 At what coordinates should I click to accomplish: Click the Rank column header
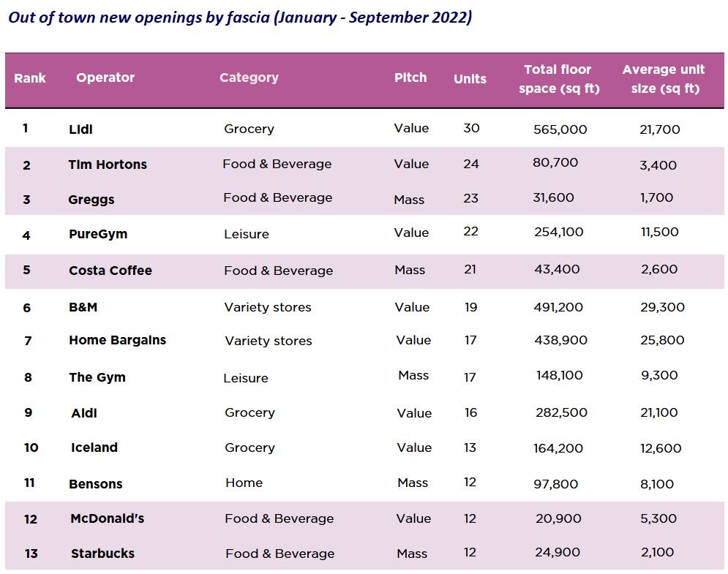click(30, 78)
